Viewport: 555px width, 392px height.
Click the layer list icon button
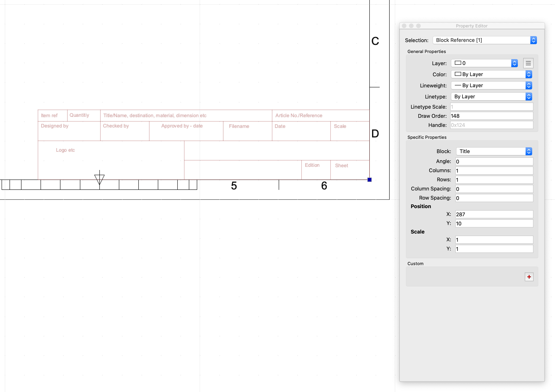tap(528, 63)
